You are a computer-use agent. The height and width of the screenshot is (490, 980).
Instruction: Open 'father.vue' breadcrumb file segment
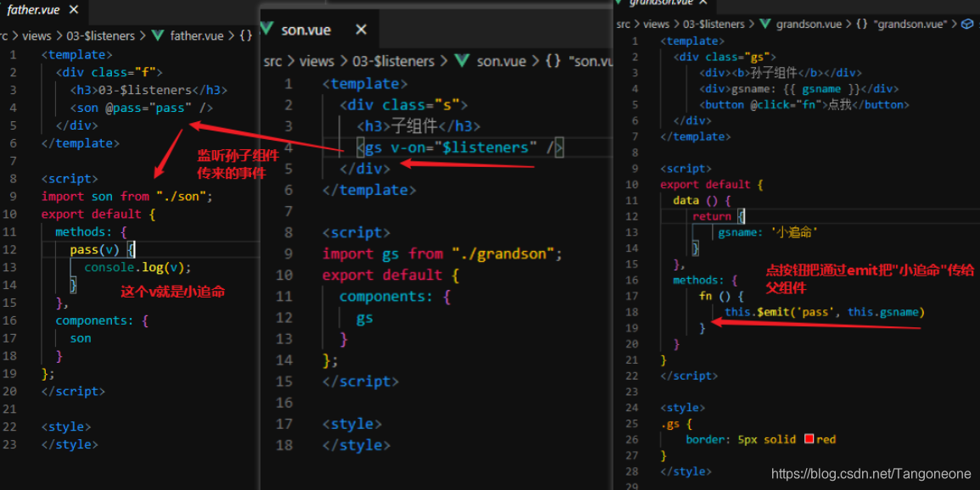197,36
